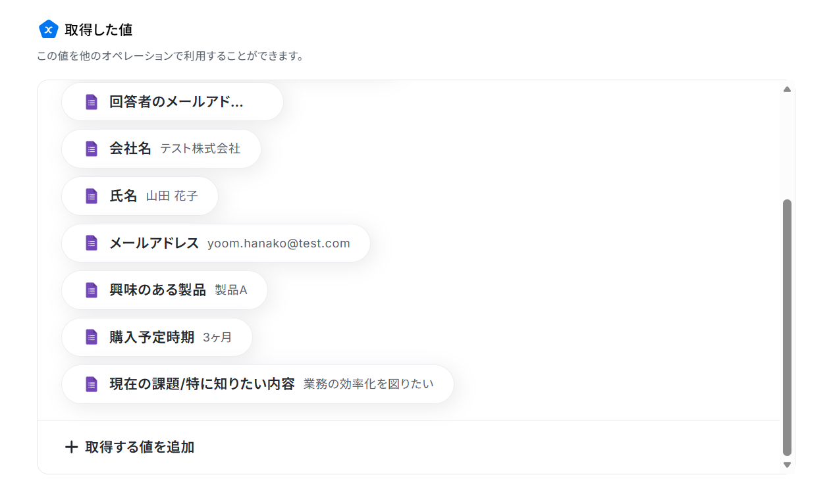
Task: Click the gray vertical scrollbar thumb
Action: pos(787,327)
